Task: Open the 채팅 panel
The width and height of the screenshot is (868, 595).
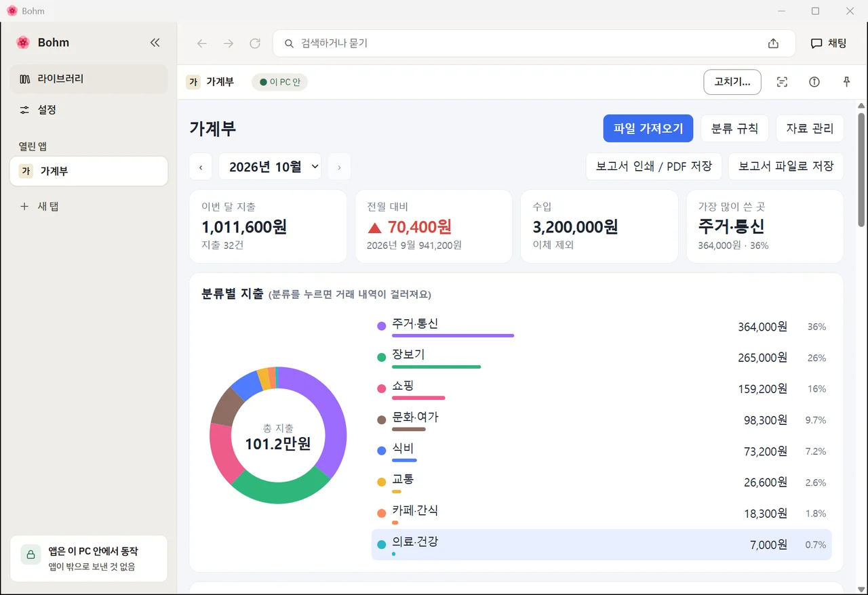Action: click(x=829, y=43)
